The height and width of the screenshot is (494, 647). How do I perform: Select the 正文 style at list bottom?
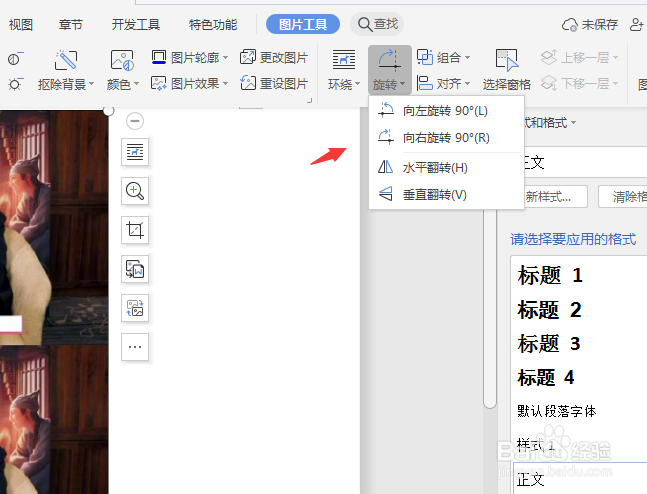[x=580, y=479]
